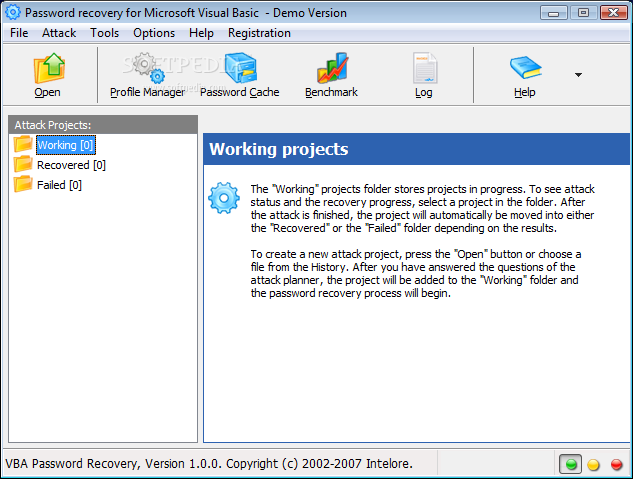Click the Recovered folder icon
Image resolution: width=633 pixels, height=479 pixels.
[x=23, y=164]
